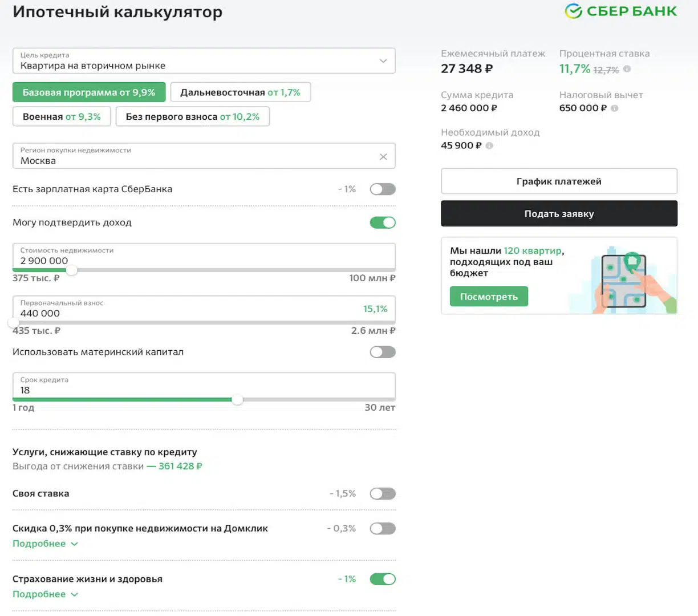Click required income 45 900 ₽

[x=461, y=146]
